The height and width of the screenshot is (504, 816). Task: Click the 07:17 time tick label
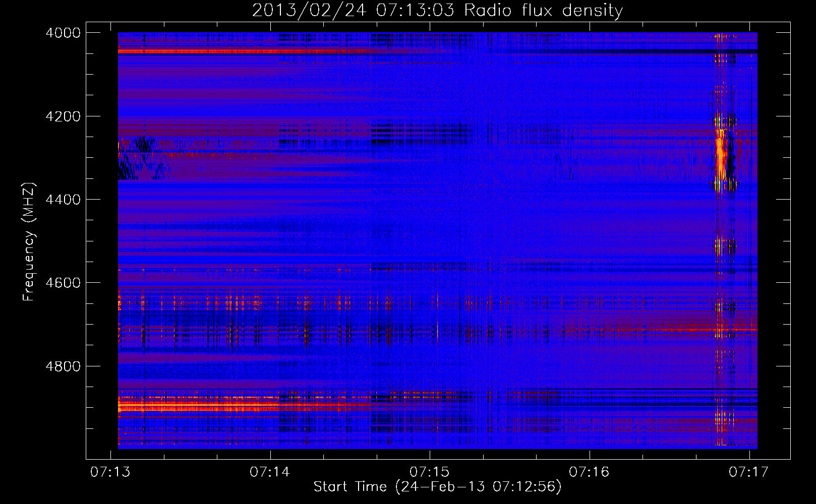point(749,472)
